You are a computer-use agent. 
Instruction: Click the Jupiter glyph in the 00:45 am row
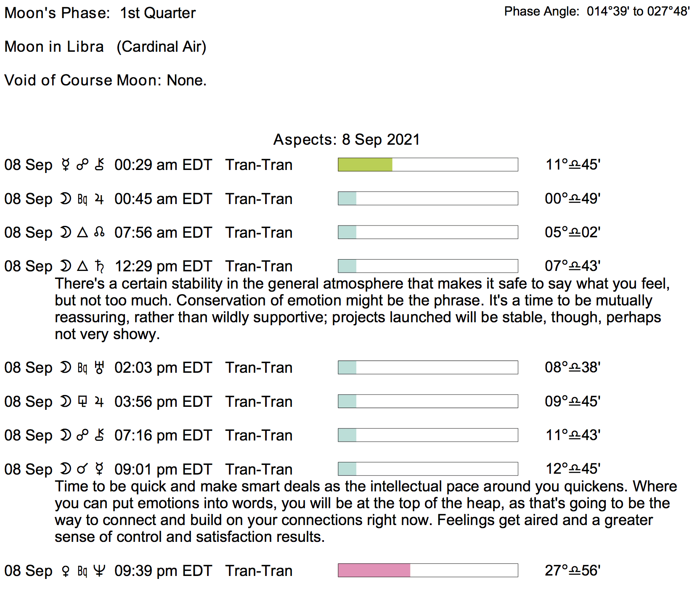tap(99, 199)
